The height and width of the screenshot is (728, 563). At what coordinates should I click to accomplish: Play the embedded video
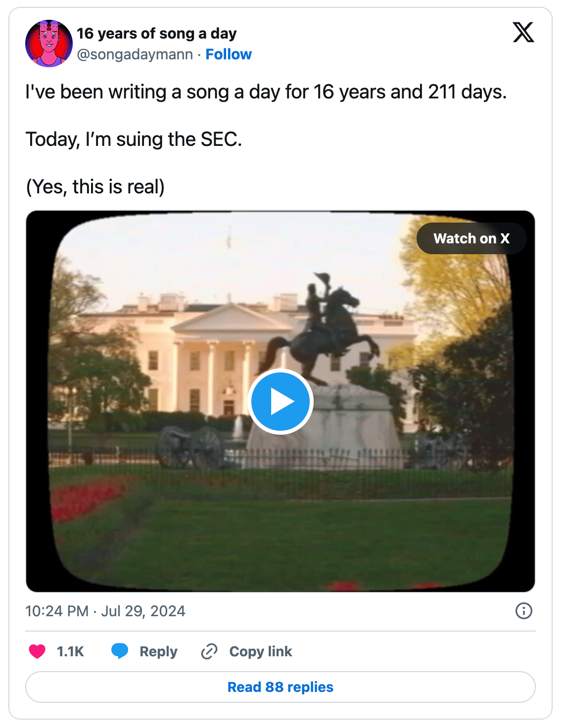coord(280,401)
